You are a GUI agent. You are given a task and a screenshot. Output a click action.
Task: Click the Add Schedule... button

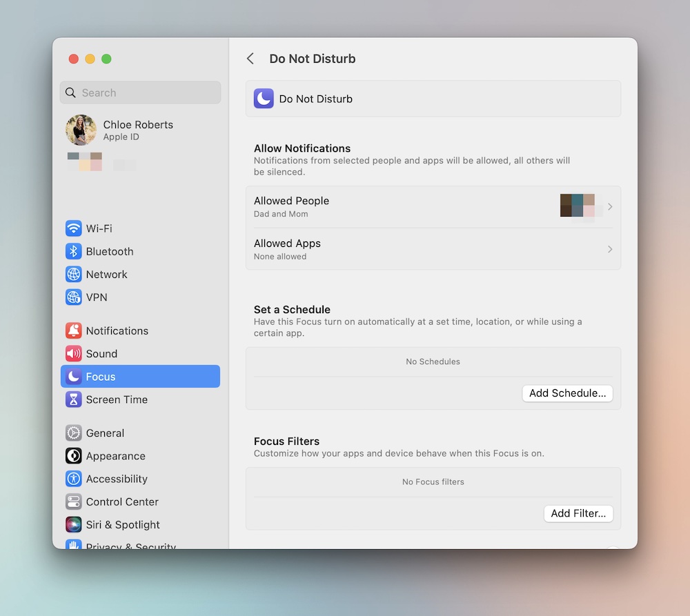tap(567, 393)
